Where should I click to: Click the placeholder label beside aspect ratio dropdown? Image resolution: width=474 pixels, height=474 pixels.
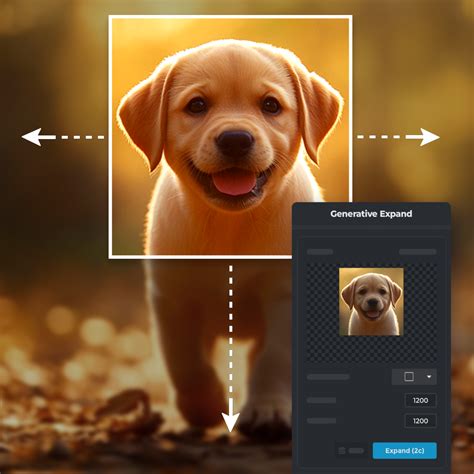click(x=328, y=377)
